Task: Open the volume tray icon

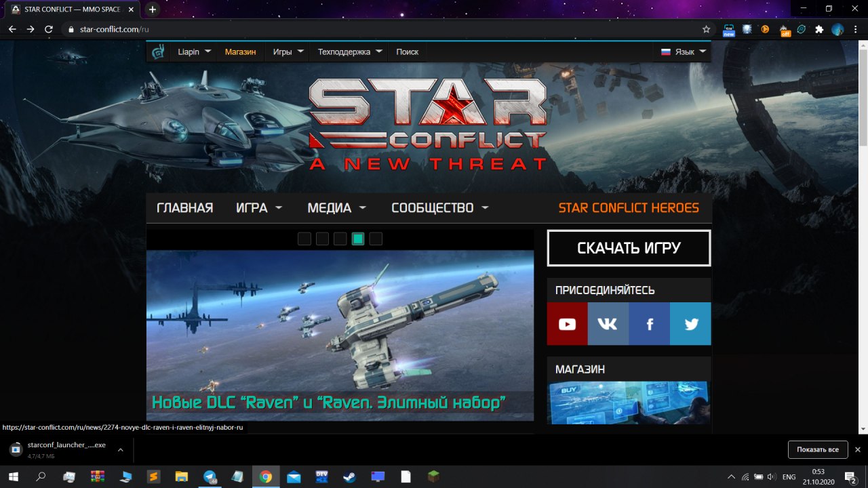Action: point(771,477)
